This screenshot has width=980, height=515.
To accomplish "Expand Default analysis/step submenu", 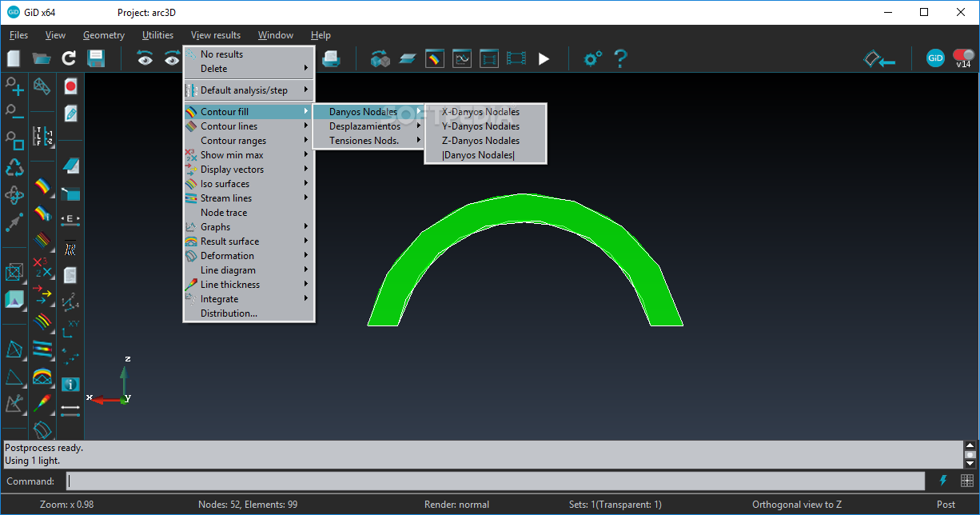I will coord(249,90).
